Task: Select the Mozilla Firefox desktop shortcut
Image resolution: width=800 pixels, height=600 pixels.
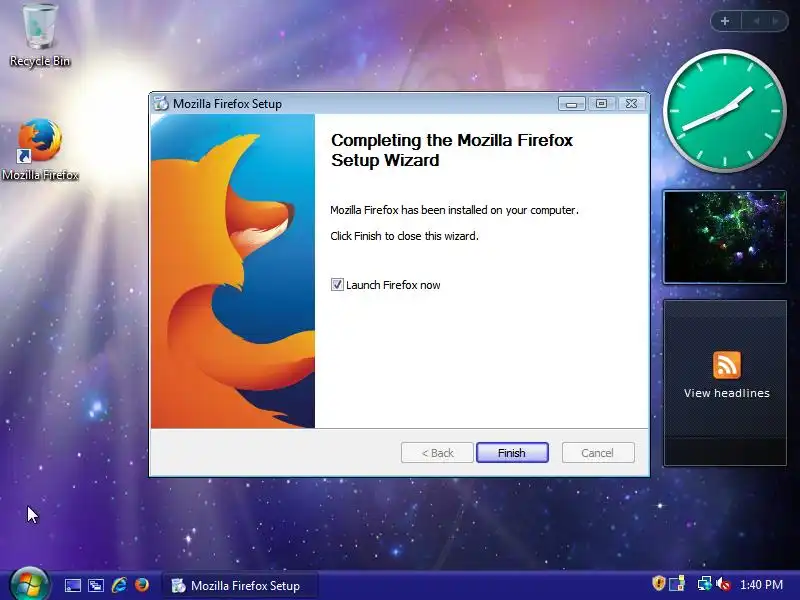Action: tap(40, 149)
